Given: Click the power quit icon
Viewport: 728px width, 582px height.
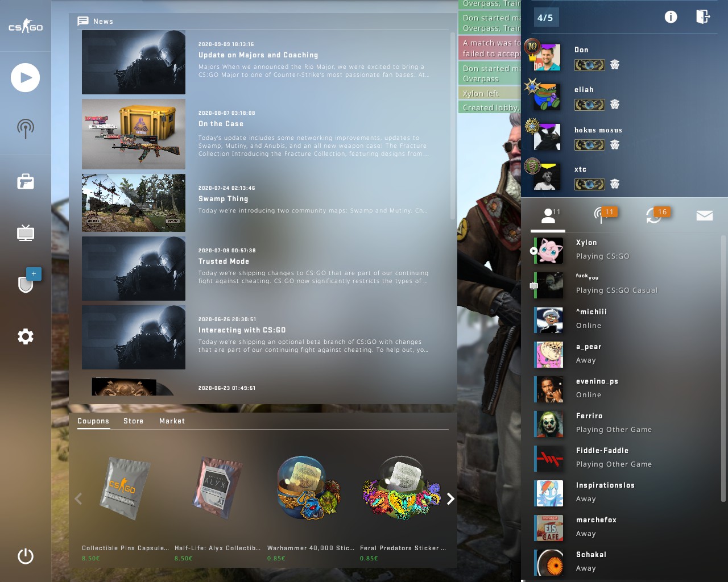Looking at the screenshot, I should tap(26, 556).
